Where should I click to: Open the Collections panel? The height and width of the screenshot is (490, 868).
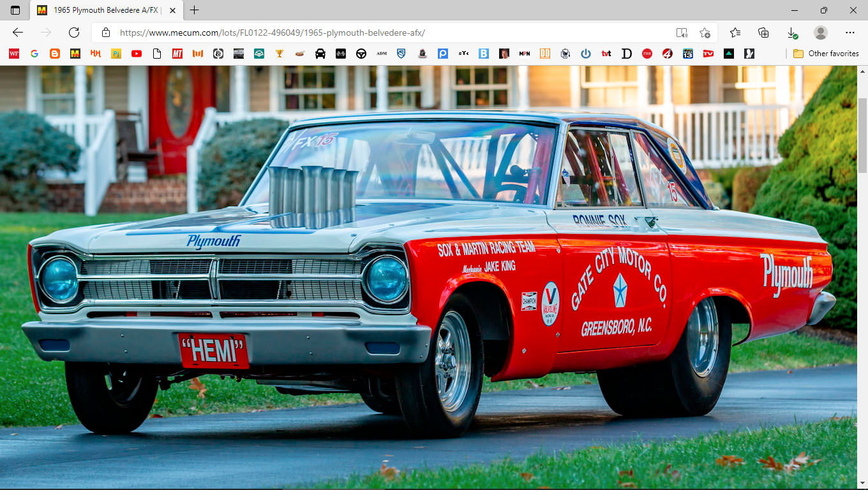[x=763, y=33]
